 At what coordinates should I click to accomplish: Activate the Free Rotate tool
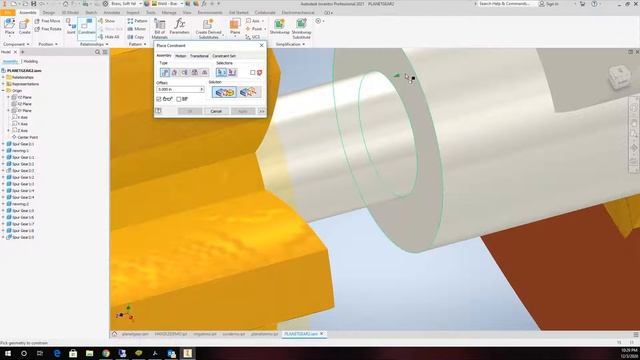pyautogui.click(x=48, y=29)
